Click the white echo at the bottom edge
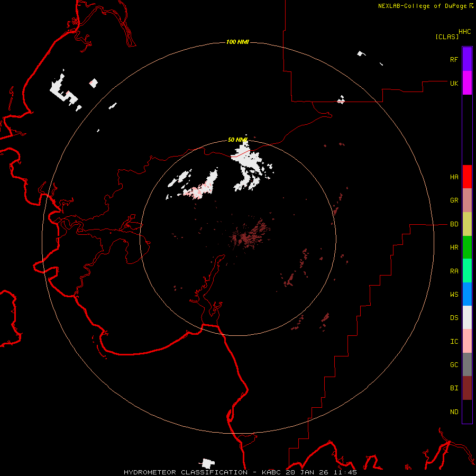476x476 pixels. click(x=208, y=463)
